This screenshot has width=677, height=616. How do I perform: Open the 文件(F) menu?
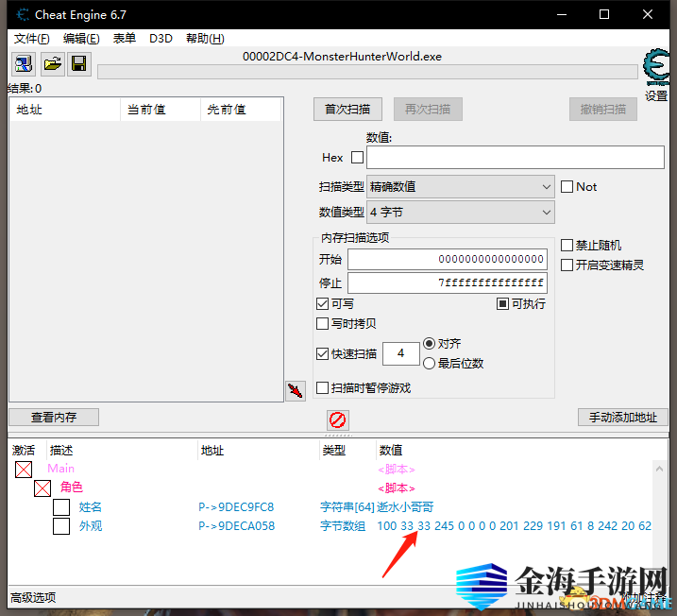pyautogui.click(x=31, y=39)
